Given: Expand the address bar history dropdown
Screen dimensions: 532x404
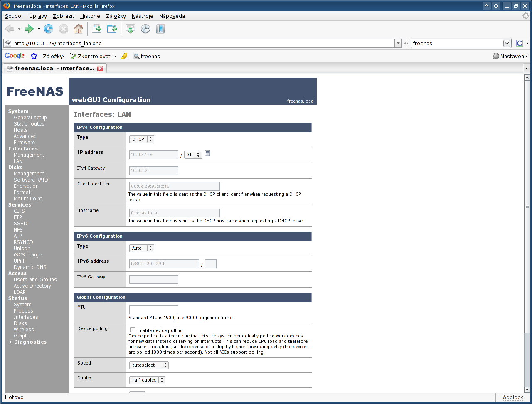Looking at the screenshot, I should pos(399,43).
